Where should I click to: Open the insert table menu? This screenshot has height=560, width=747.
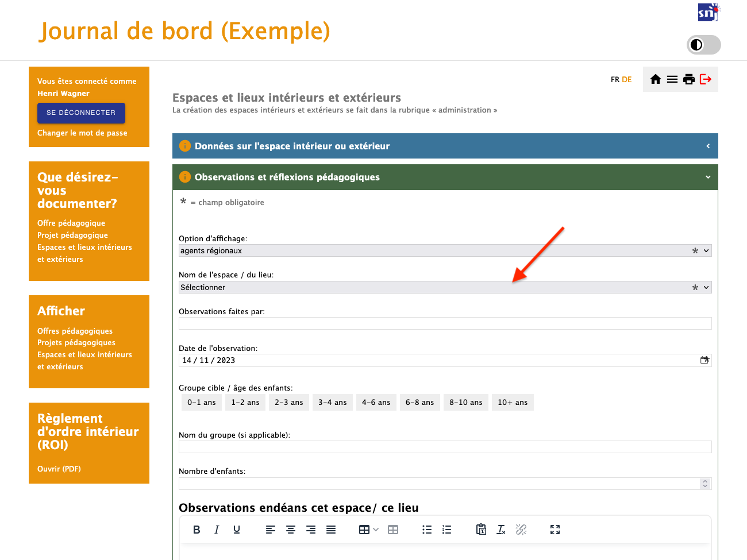coord(368,530)
